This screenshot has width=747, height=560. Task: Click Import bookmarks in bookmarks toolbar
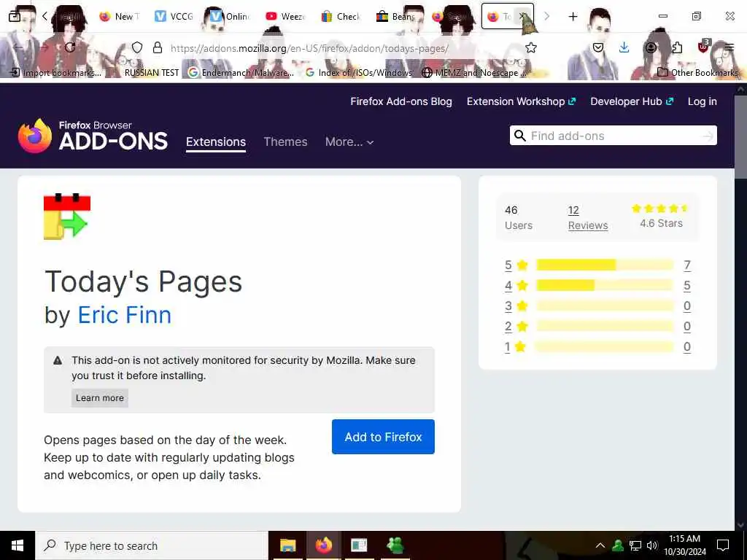56,72
